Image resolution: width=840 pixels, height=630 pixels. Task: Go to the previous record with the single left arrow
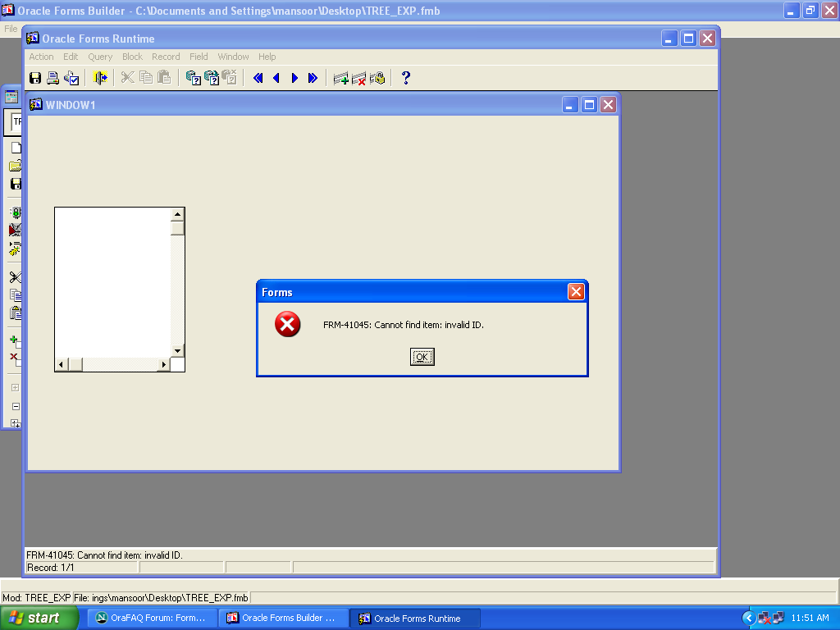tap(276, 78)
